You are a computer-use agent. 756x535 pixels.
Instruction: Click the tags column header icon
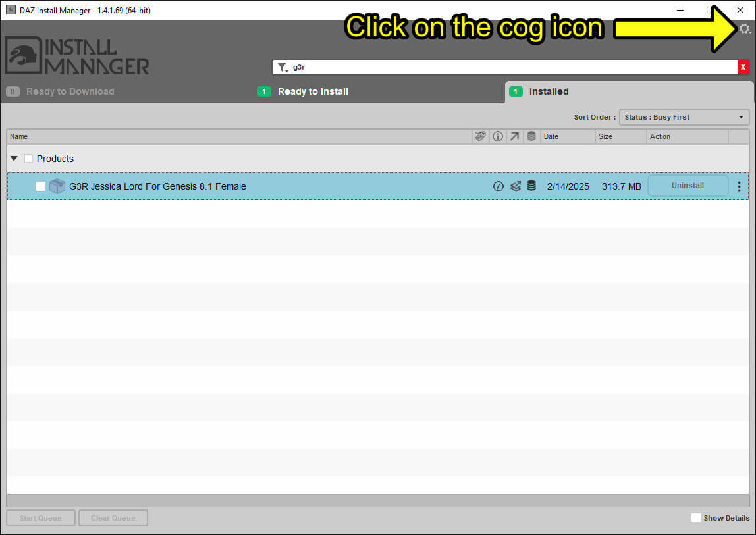point(480,136)
